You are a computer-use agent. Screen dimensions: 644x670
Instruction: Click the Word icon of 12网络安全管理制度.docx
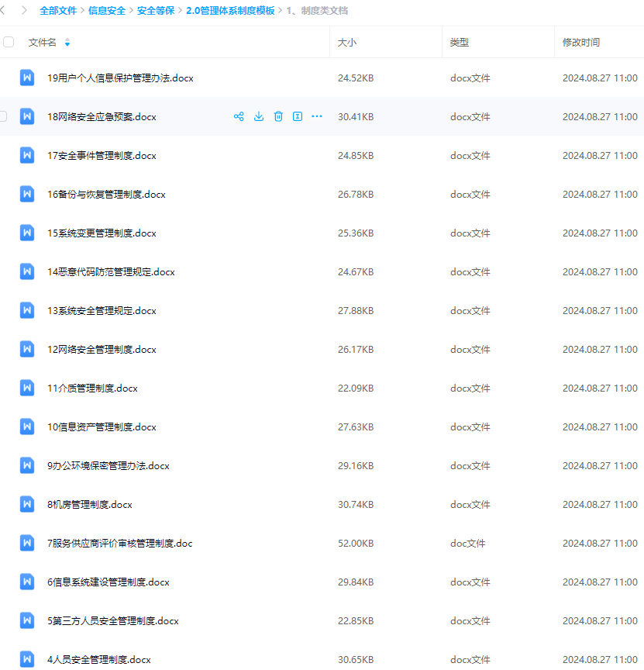(27, 349)
